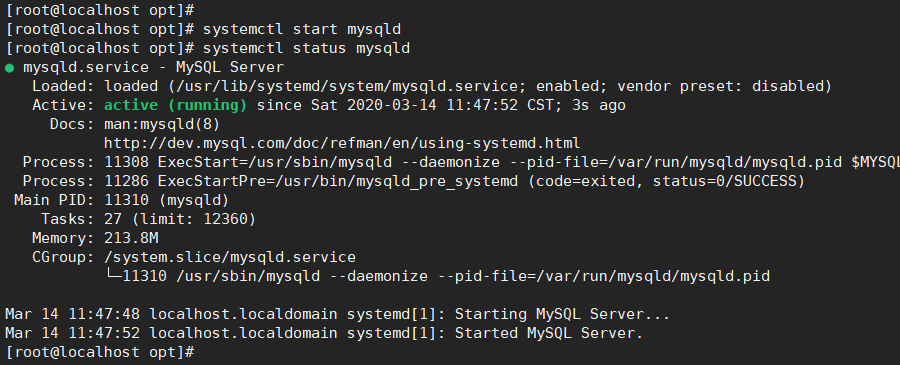Click the 'vendor preset: disabled' text
The image size is (900, 365).
[x=724, y=86]
